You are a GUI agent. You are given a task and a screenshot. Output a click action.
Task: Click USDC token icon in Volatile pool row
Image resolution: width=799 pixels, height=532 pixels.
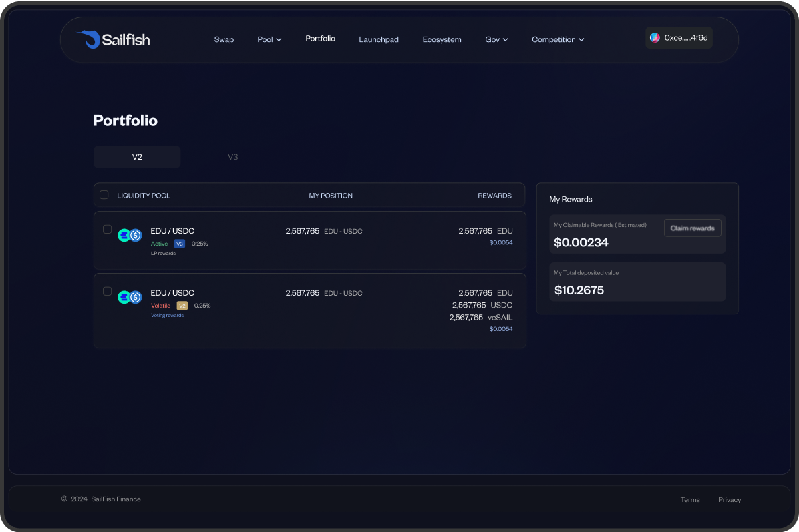point(136,297)
